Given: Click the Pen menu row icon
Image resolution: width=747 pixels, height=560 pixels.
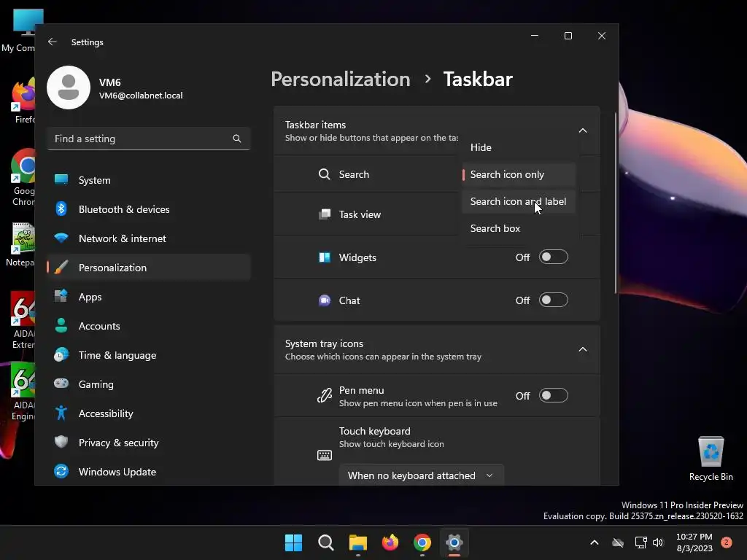Looking at the screenshot, I should (x=324, y=396).
